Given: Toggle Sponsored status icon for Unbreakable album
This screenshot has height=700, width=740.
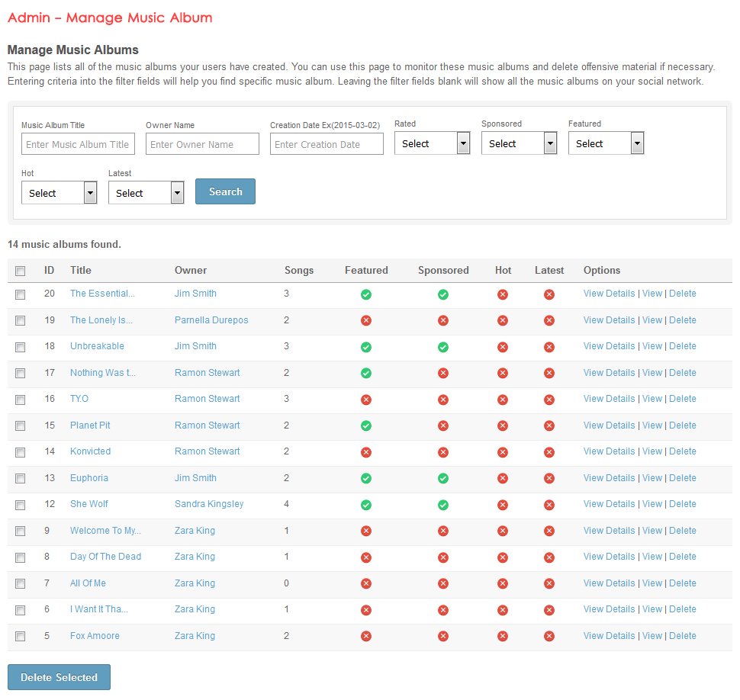Looking at the screenshot, I should tap(443, 347).
